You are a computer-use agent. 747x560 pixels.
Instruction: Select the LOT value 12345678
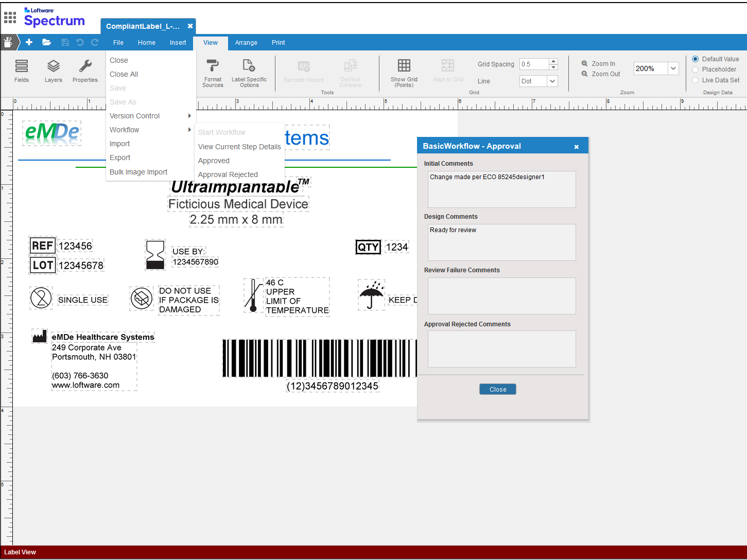point(81,266)
